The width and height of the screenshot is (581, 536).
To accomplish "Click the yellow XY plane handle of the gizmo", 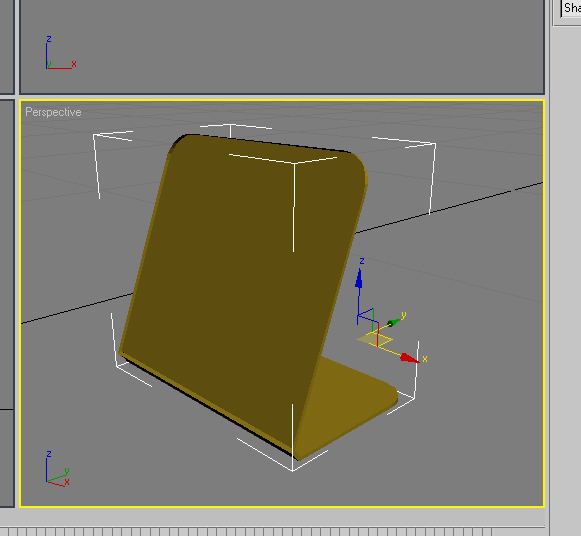I will (374, 339).
